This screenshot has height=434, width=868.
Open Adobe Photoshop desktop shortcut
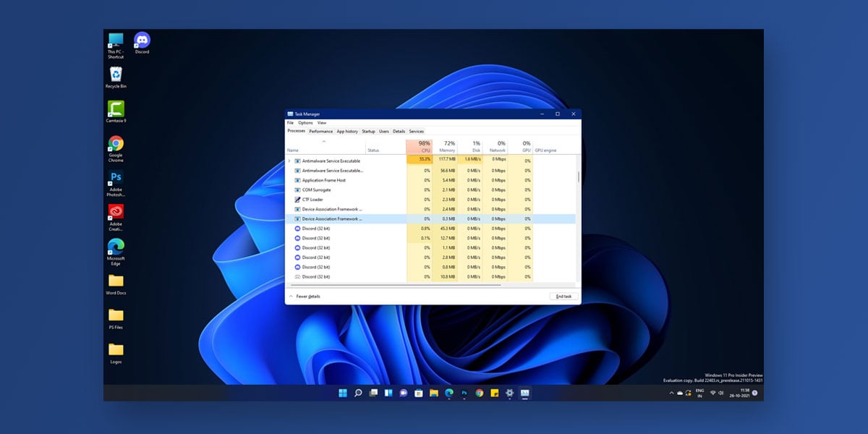coord(116,183)
